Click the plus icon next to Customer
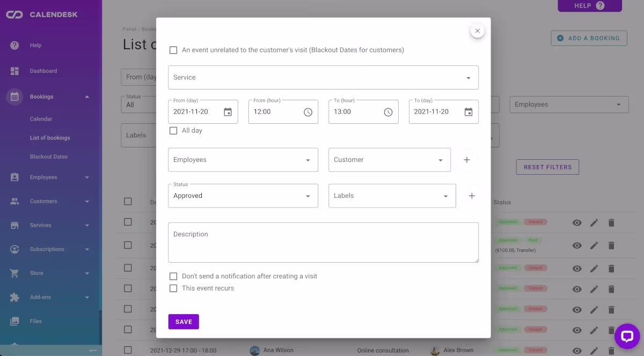Screen dimensions: 644x356 point(466,160)
